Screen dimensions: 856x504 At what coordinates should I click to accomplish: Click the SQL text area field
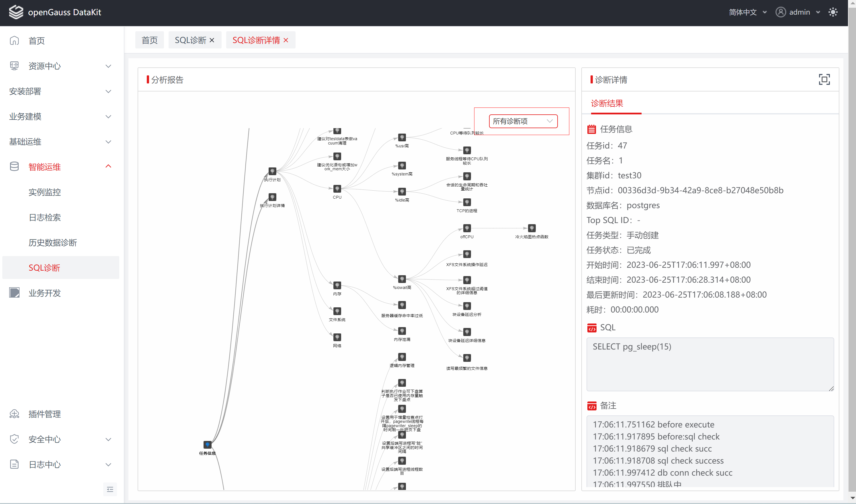coord(710,364)
